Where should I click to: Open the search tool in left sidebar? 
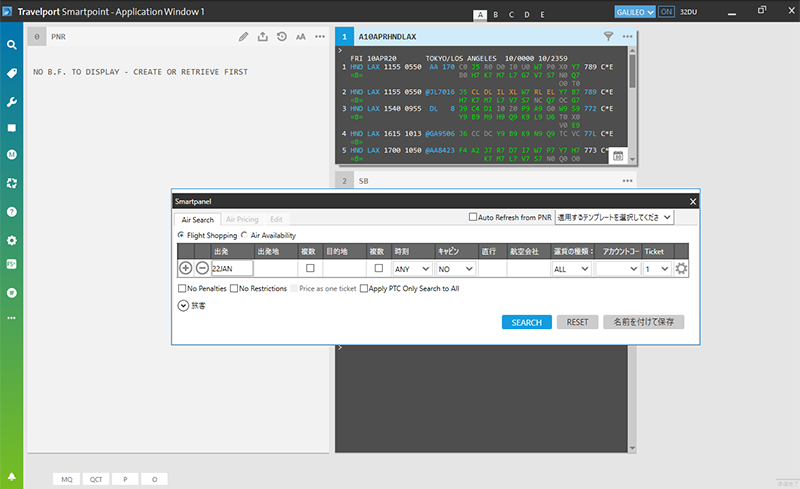[11, 45]
